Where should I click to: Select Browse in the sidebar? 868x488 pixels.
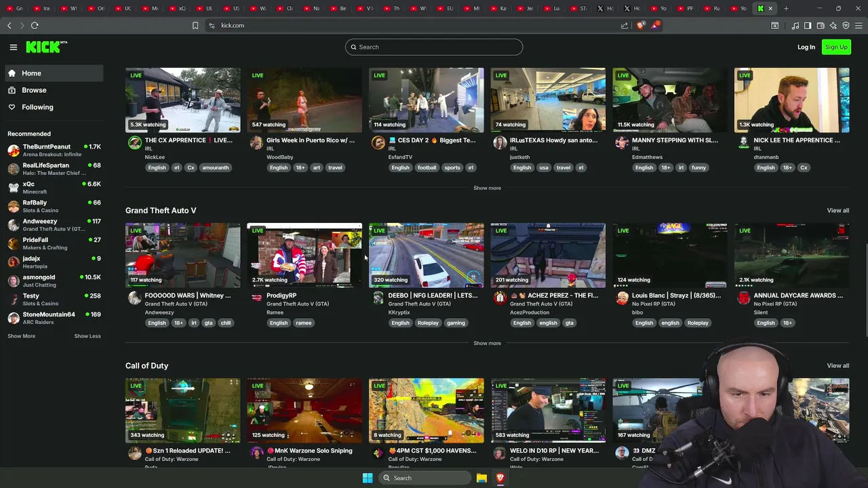[55, 90]
